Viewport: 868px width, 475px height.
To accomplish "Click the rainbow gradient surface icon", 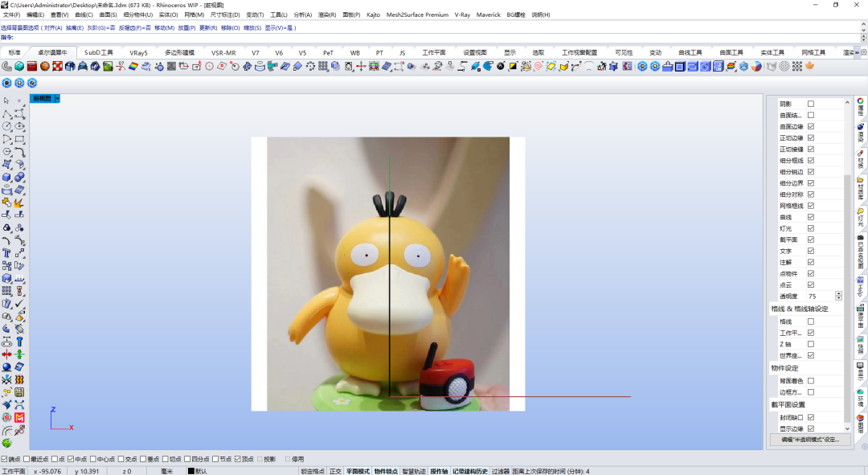I will pos(133,67).
